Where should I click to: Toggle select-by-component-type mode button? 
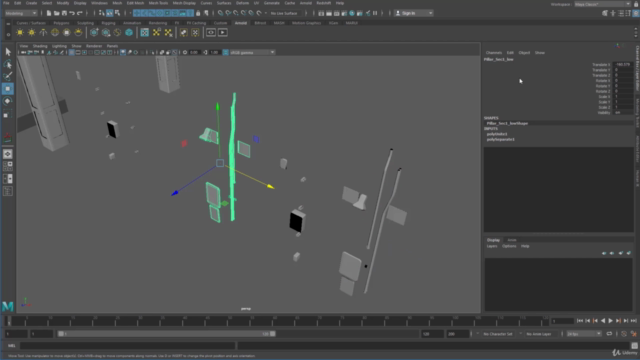118,13
